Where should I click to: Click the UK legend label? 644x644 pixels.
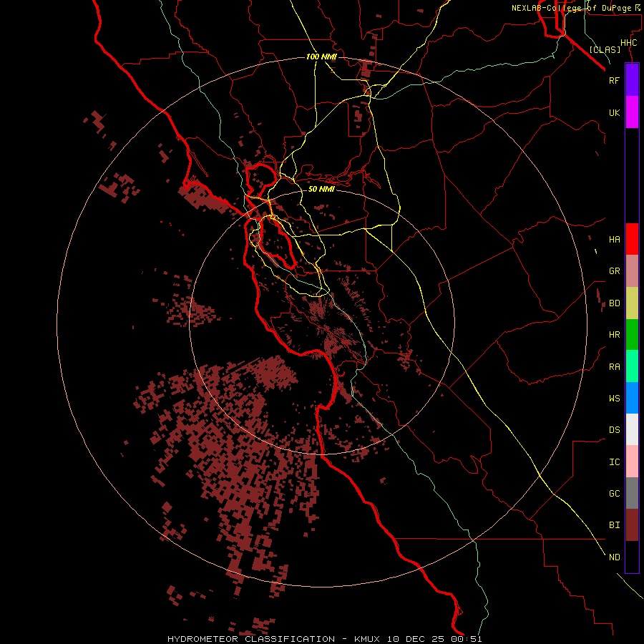click(x=614, y=112)
